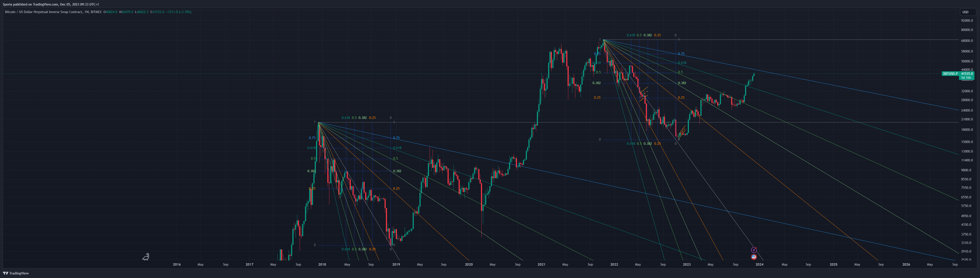Image resolution: width=980 pixels, height=278 pixels.
Task: Click the 2018 label on time axis
Action: tap(322, 264)
